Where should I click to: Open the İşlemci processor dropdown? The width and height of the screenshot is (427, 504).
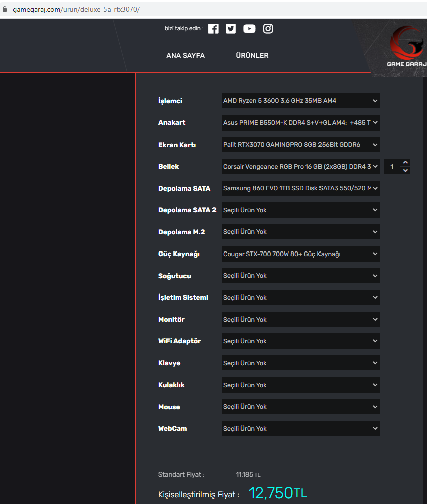point(300,101)
